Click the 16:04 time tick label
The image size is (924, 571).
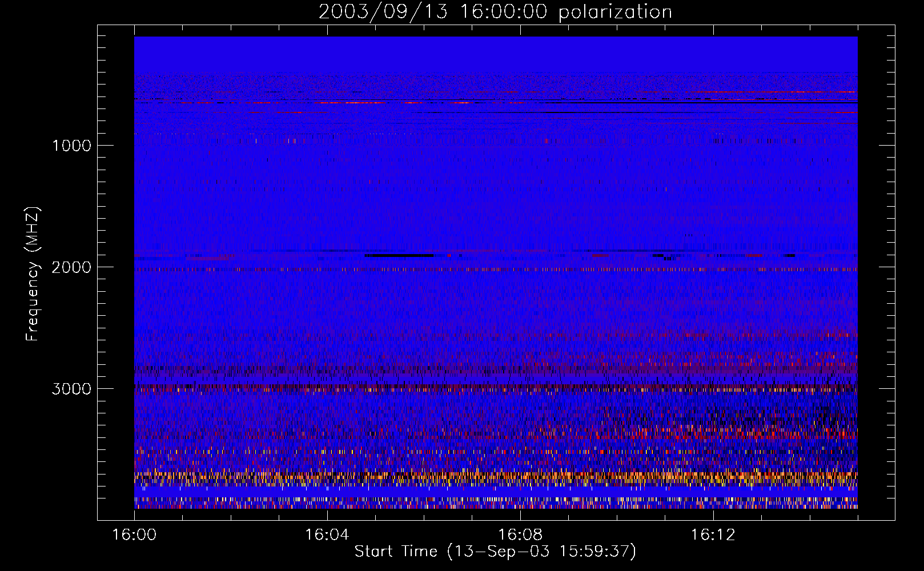tap(327, 535)
